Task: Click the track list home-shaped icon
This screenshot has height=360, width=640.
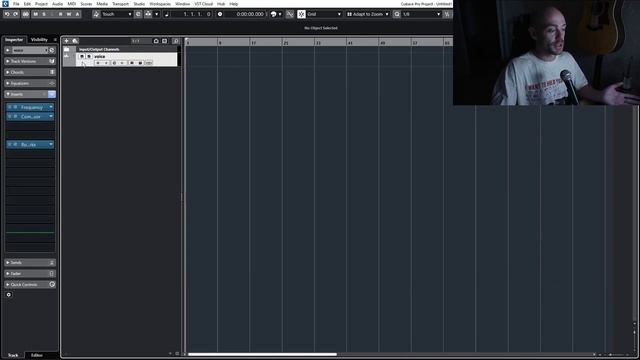Action: 156,41
